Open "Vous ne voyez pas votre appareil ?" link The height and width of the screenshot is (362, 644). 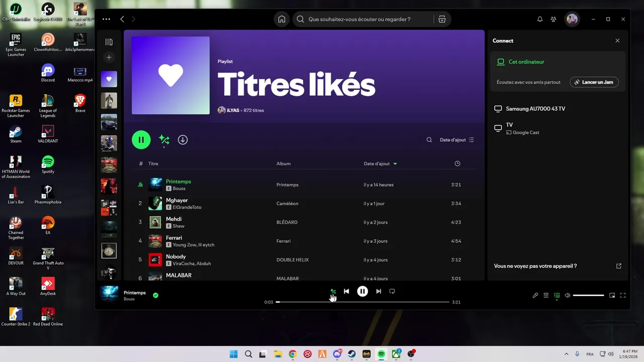(535, 266)
